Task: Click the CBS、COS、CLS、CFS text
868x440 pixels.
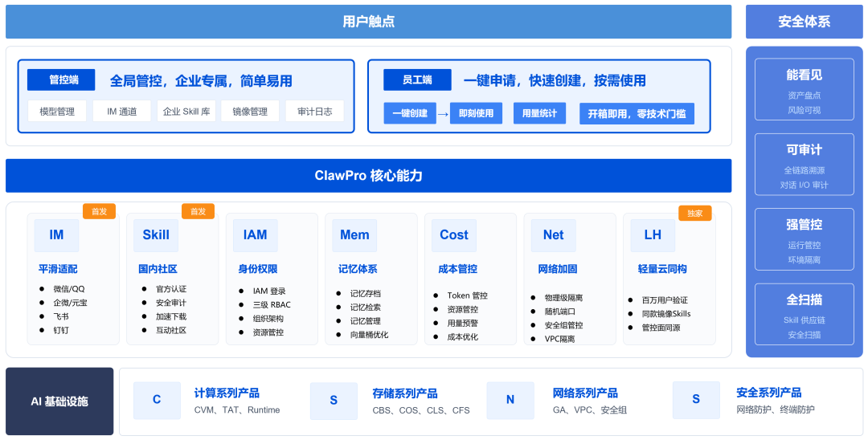Action: [x=420, y=410]
